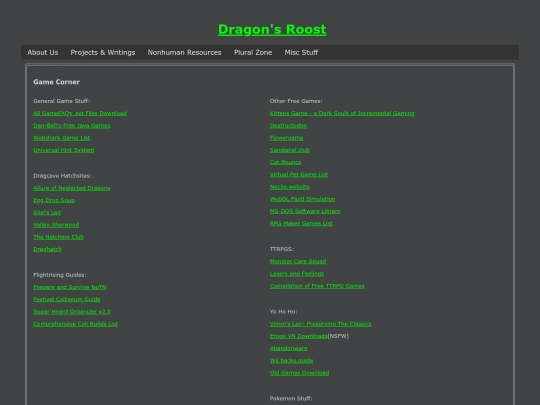
Task: Open Misc Stuff menu
Action: point(301,52)
